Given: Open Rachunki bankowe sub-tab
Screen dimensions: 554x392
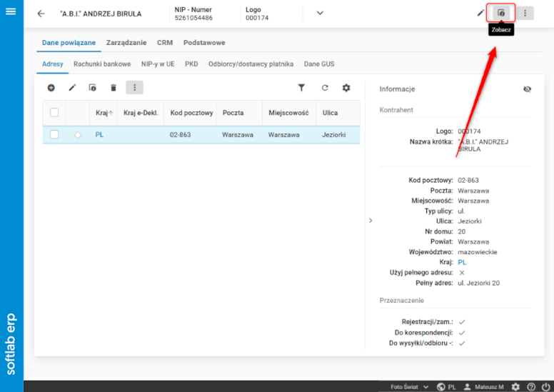Looking at the screenshot, I should (102, 64).
